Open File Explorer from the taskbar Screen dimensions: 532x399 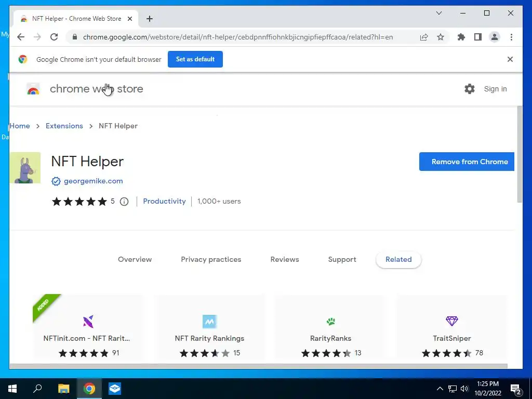63,389
